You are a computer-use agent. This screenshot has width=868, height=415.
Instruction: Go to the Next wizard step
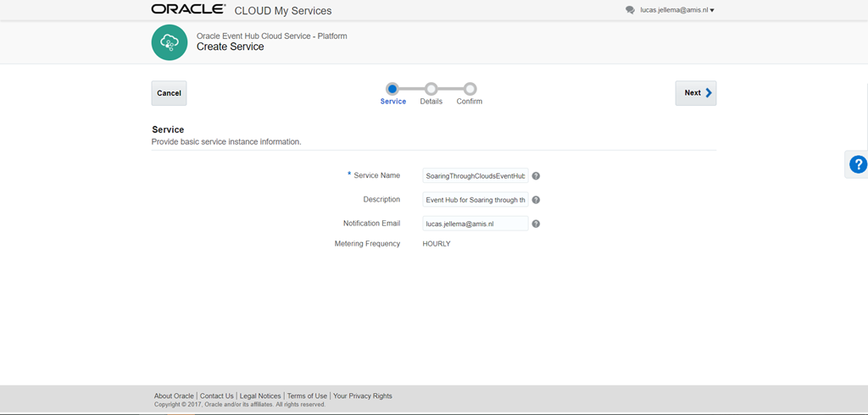pos(696,93)
